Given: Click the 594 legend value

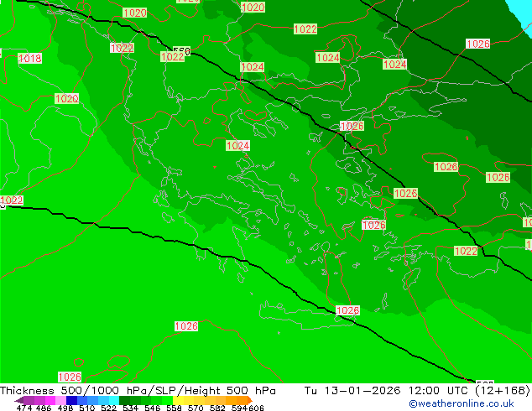Looking at the screenshot, I should tap(239, 408).
